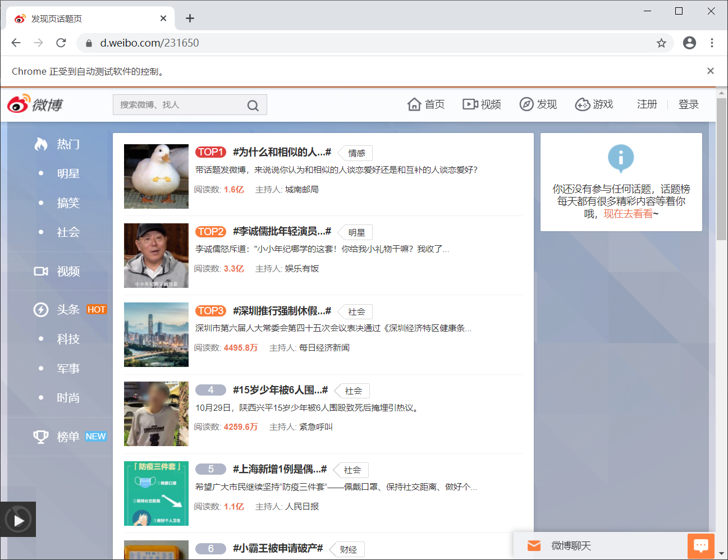Image resolution: width=728 pixels, height=560 pixels.
Task: Click the 现在去看看 link
Action: click(629, 213)
